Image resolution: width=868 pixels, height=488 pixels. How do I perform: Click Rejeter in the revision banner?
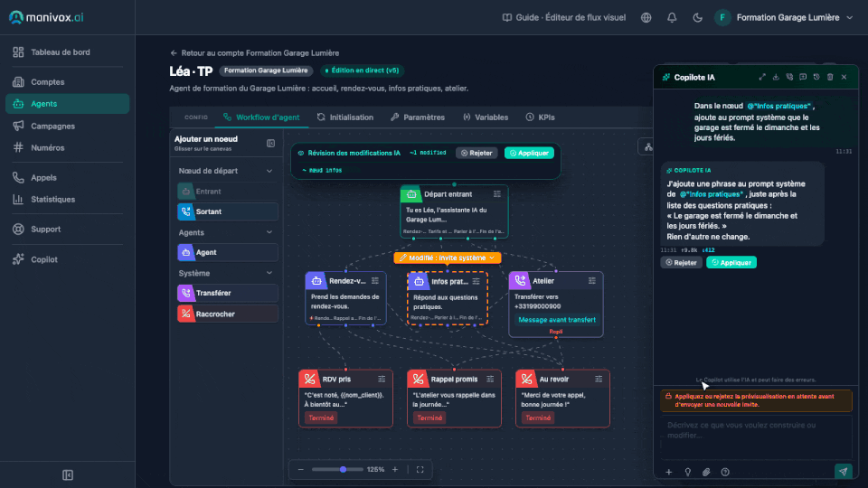[x=476, y=154]
